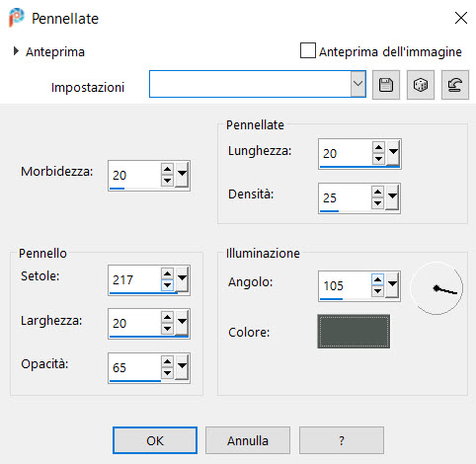Increase Lunghezza value with up arrow
476x464 pixels.
pos(378,147)
